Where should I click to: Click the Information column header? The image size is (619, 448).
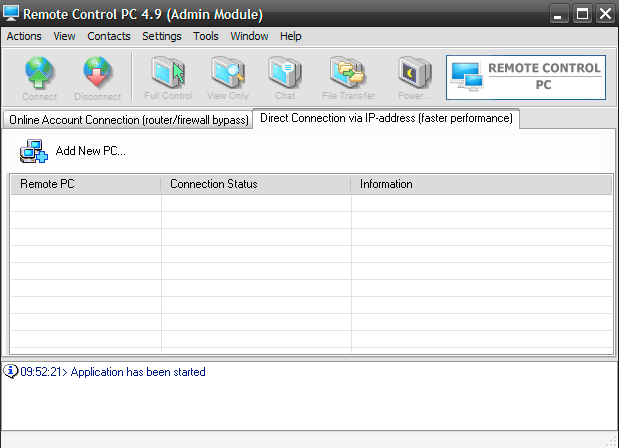pos(482,184)
